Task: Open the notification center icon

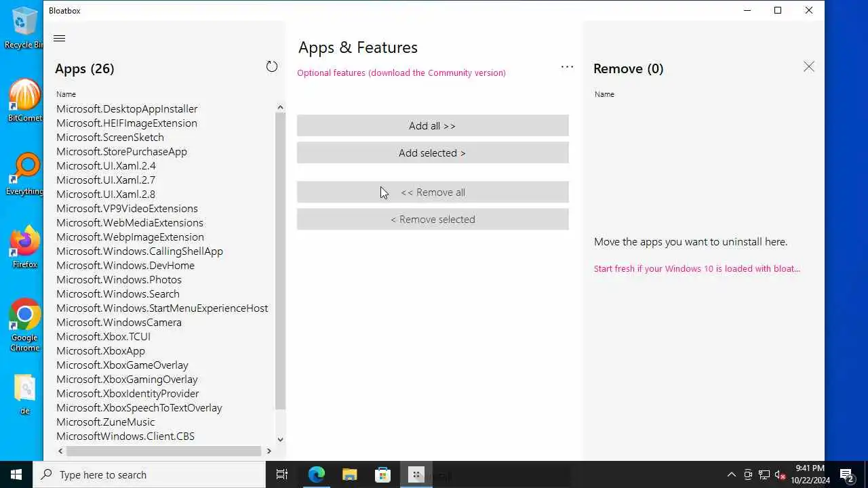Action: [847, 474]
